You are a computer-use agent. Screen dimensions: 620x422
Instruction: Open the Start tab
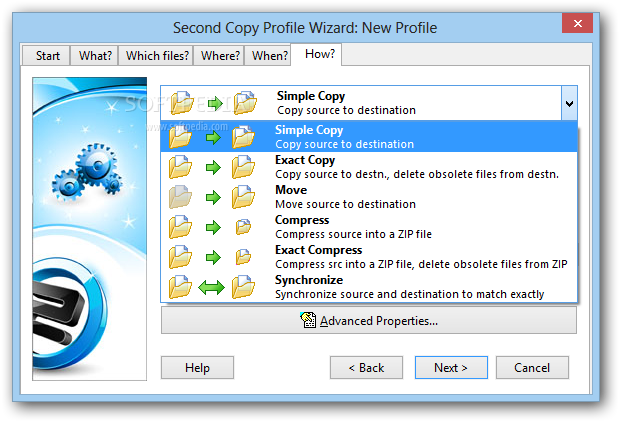(x=47, y=55)
